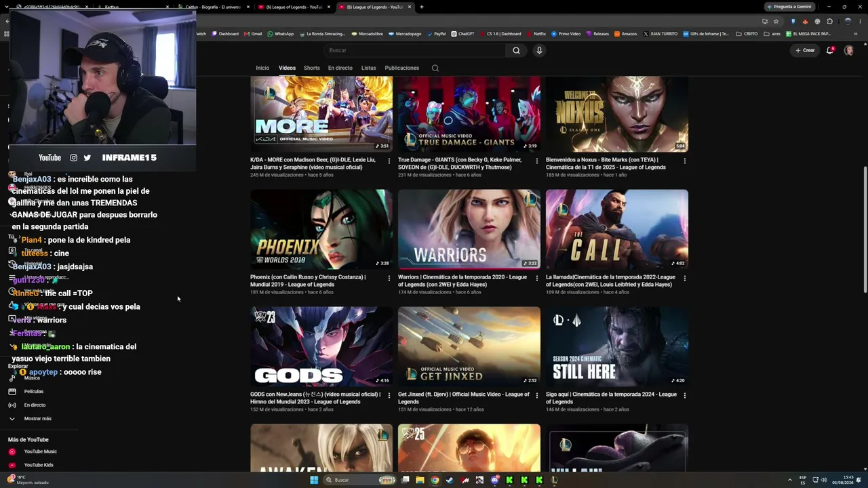Open the video title 'Warriors | Cinemática de la temporada 2020'
This screenshot has width=868, height=488.
tap(462, 281)
